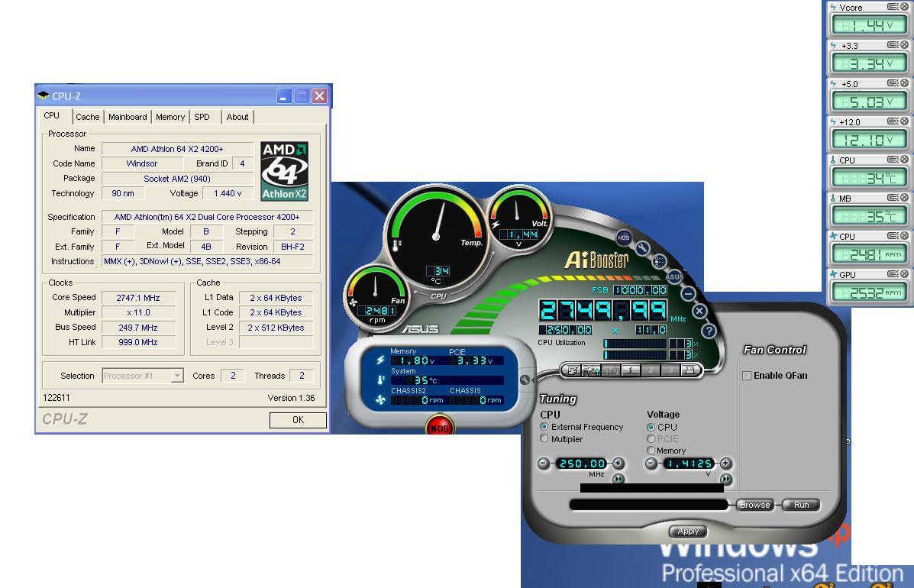Image resolution: width=914 pixels, height=588 pixels.
Task: Switch to CPU tab in CPU-Z
Action: [x=52, y=116]
